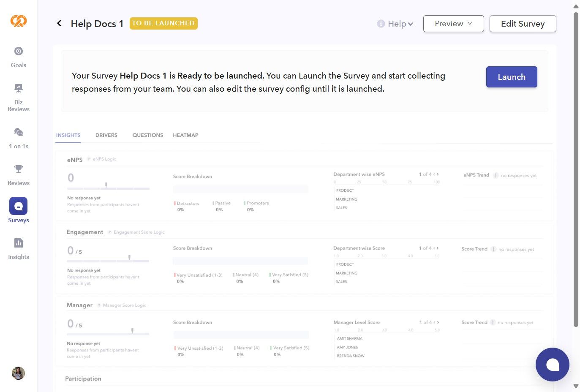
Task: Switch to the Heatmap tab
Action: [185, 135]
